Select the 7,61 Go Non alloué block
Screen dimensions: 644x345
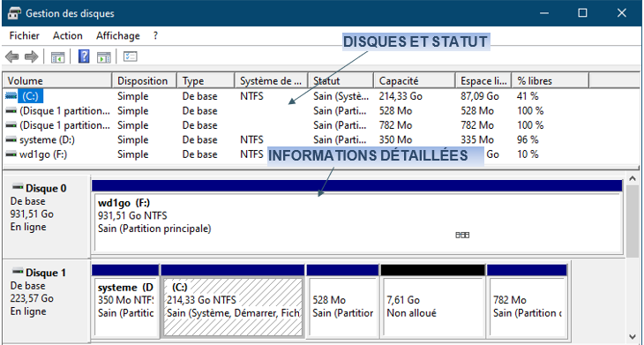click(433, 301)
